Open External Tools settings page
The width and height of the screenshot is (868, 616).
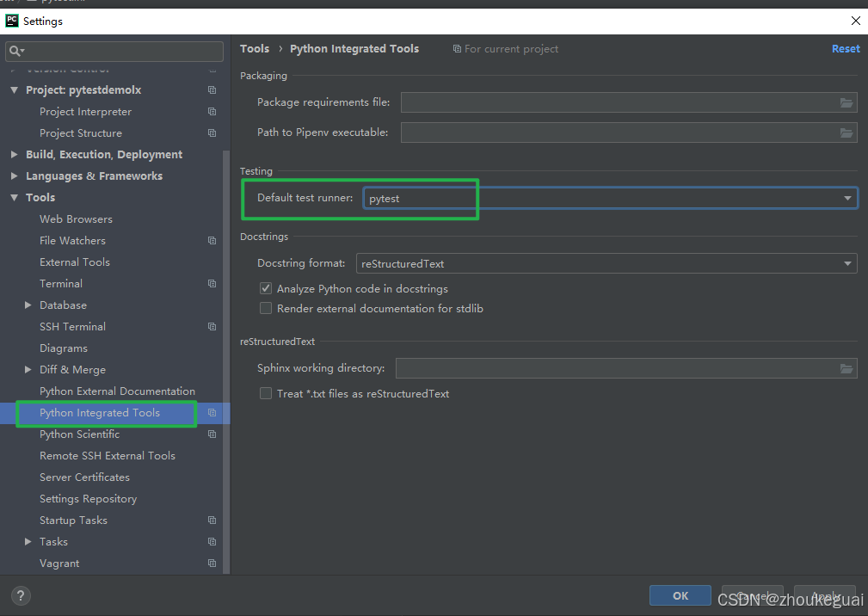pos(75,262)
